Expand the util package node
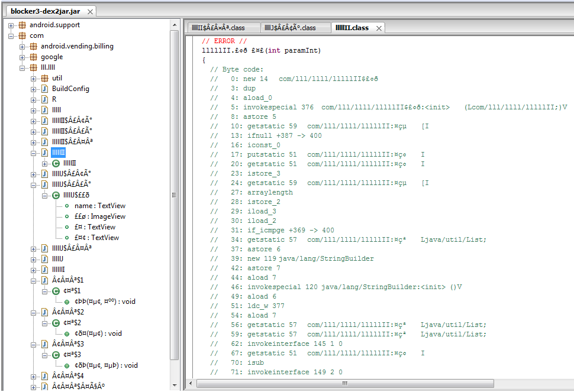This screenshot has height=392, width=574. (33, 79)
